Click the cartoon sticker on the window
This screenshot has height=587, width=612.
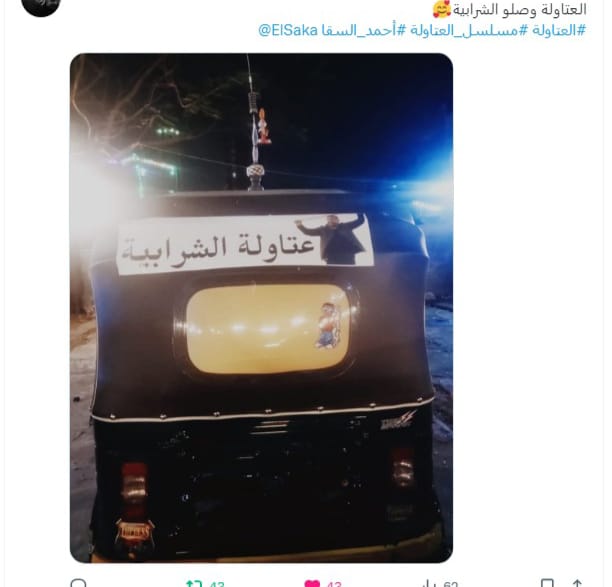pos(327,325)
